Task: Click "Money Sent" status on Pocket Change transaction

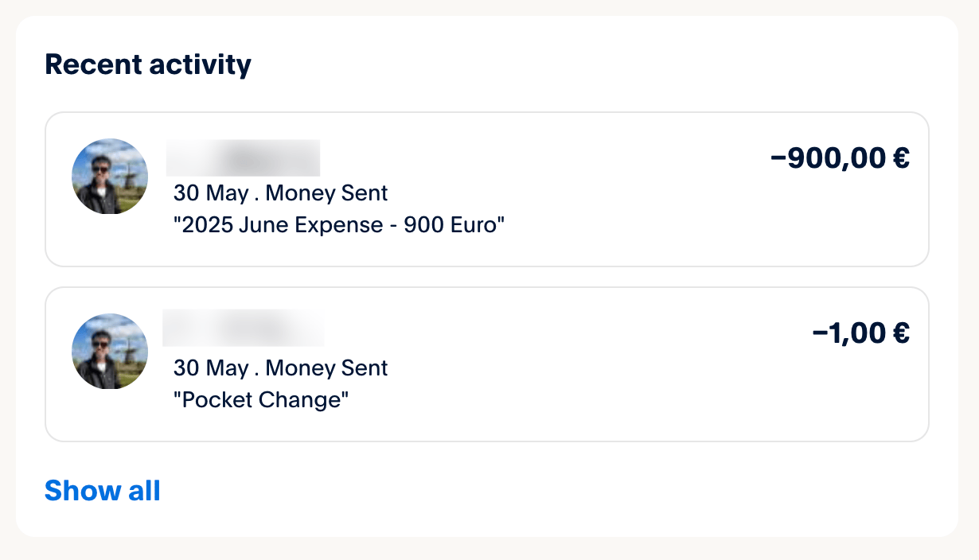Action: pos(326,367)
